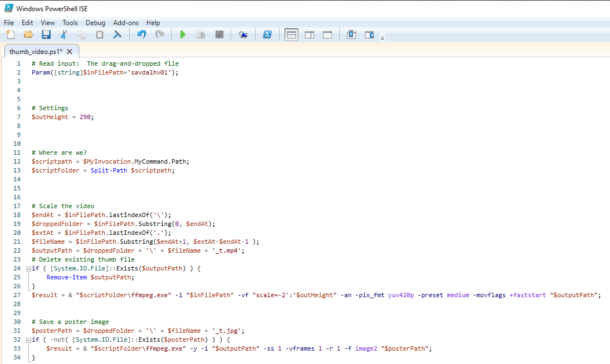Click the Cut scissors icon
This screenshot has height=364, width=610.
[64, 35]
